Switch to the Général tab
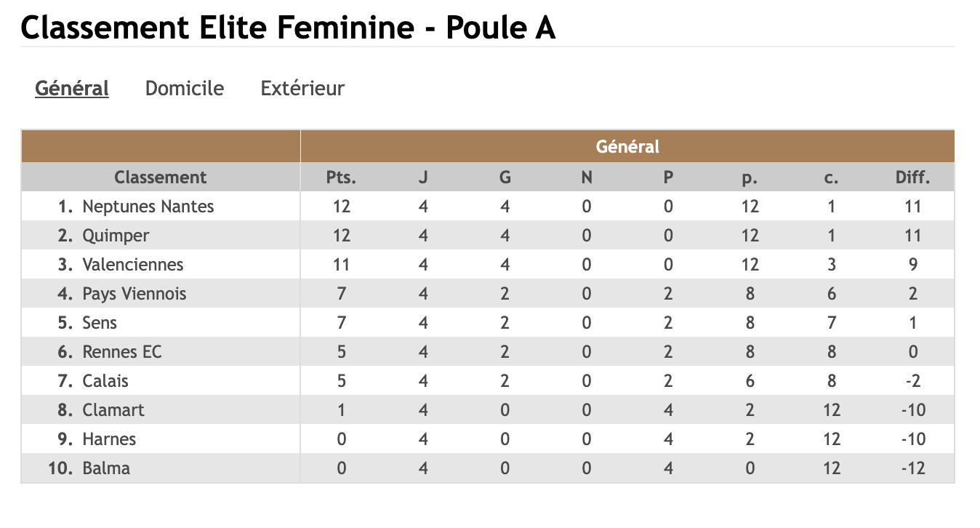 point(72,89)
